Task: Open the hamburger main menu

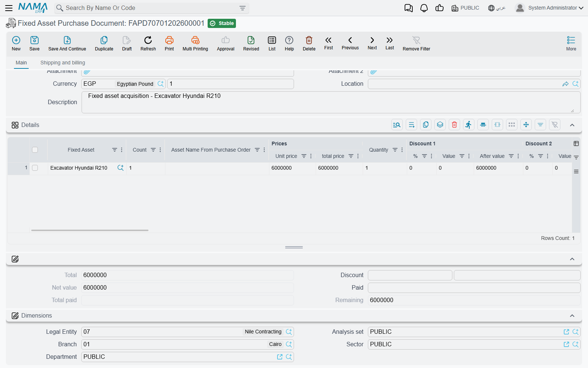Action: click(9, 8)
